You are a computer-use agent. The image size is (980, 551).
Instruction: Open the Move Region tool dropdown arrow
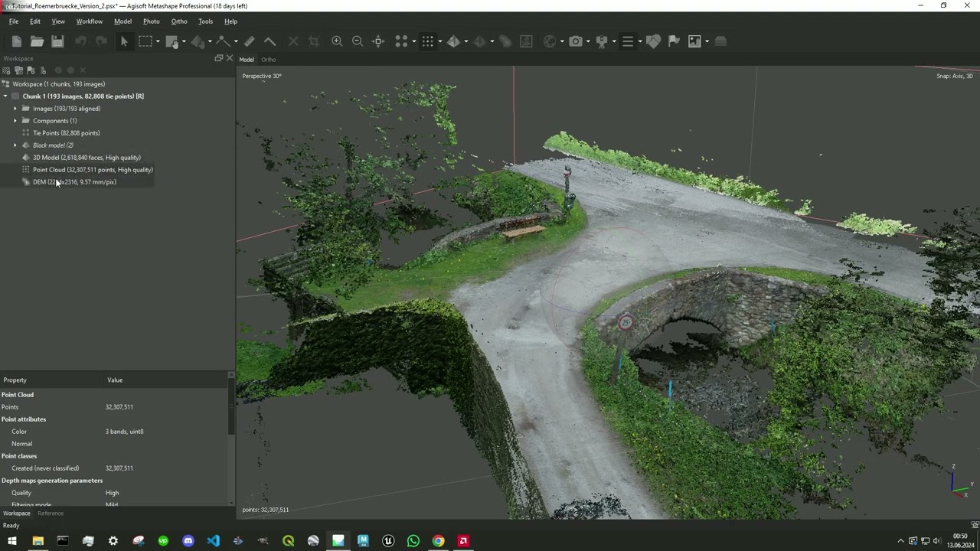(x=184, y=41)
